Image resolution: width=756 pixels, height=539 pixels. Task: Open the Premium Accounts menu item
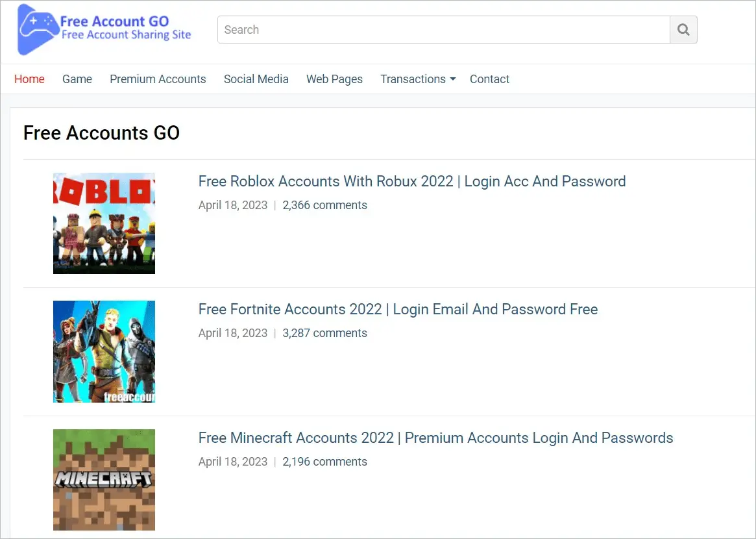158,79
